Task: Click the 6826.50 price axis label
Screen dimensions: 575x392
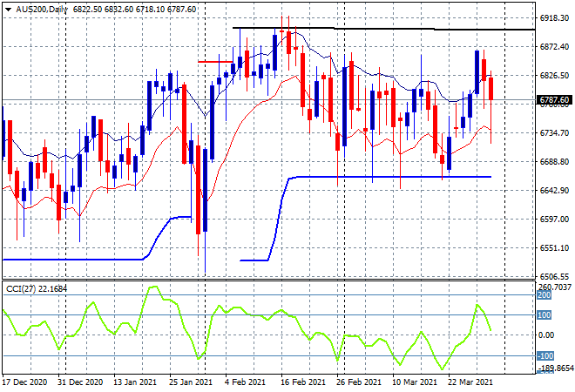Action: pyautogui.click(x=554, y=75)
